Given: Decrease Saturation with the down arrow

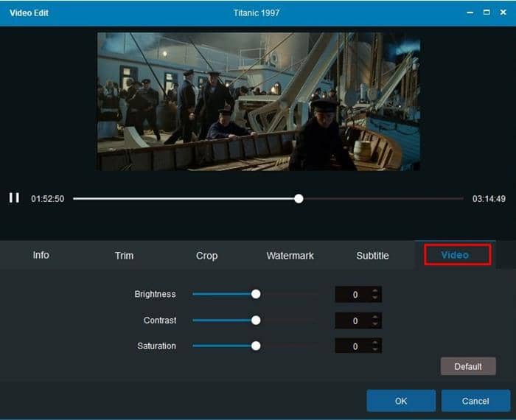Looking at the screenshot, I should (374, 349).
